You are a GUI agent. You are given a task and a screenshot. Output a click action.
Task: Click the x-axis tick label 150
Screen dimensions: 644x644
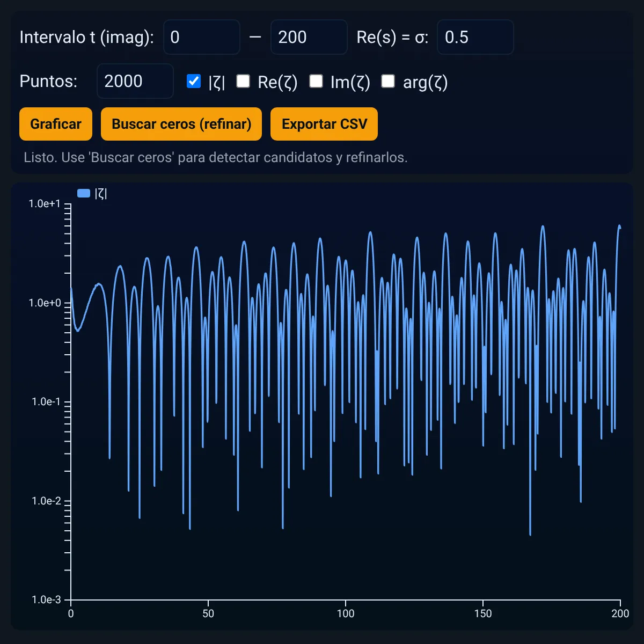coord(483,613)
